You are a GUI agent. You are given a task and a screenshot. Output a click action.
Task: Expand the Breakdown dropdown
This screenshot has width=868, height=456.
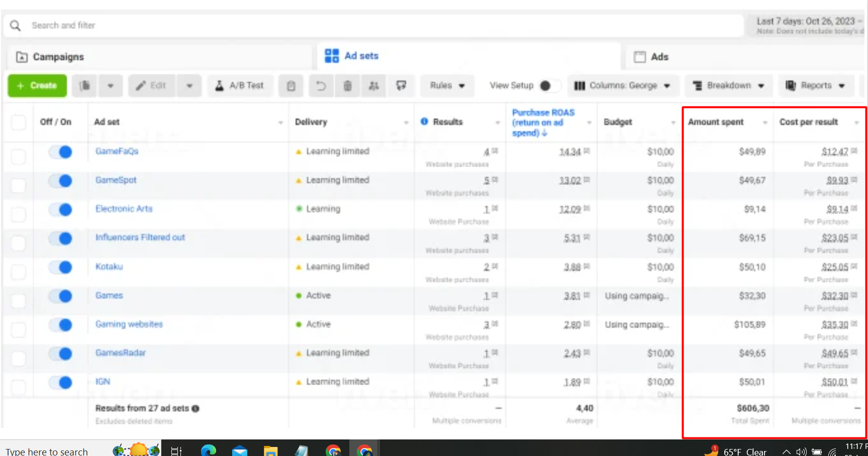click(x=728, y=86)
